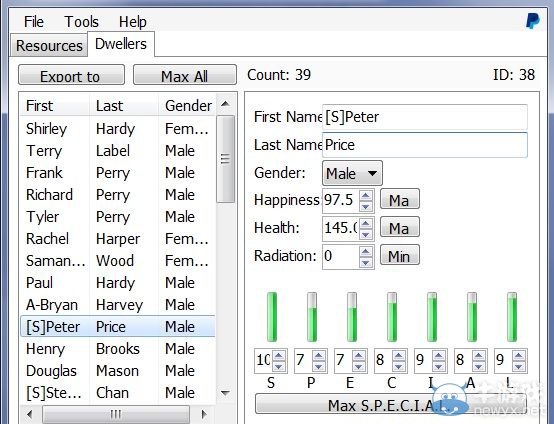Increase Happiness with up spinner arrow
Screen dimensions: 554x424
tap(366, 195)
